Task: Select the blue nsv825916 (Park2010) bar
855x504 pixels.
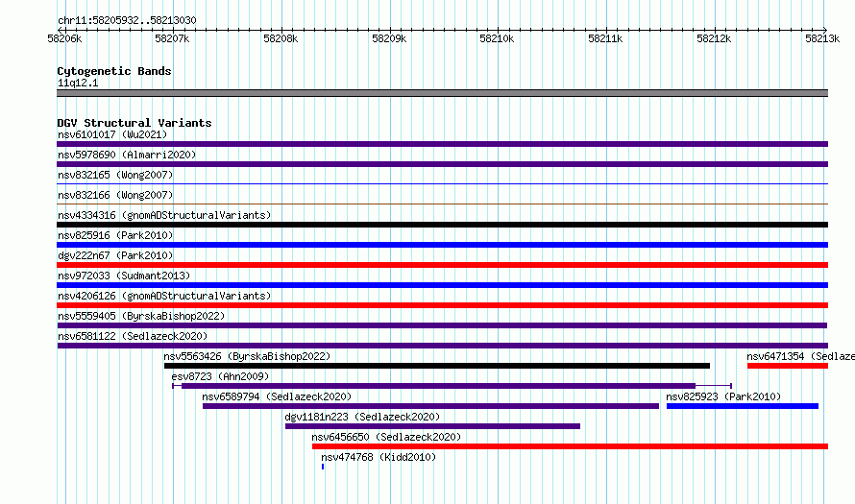Action: pyautogui.click(x=442, y=245)
